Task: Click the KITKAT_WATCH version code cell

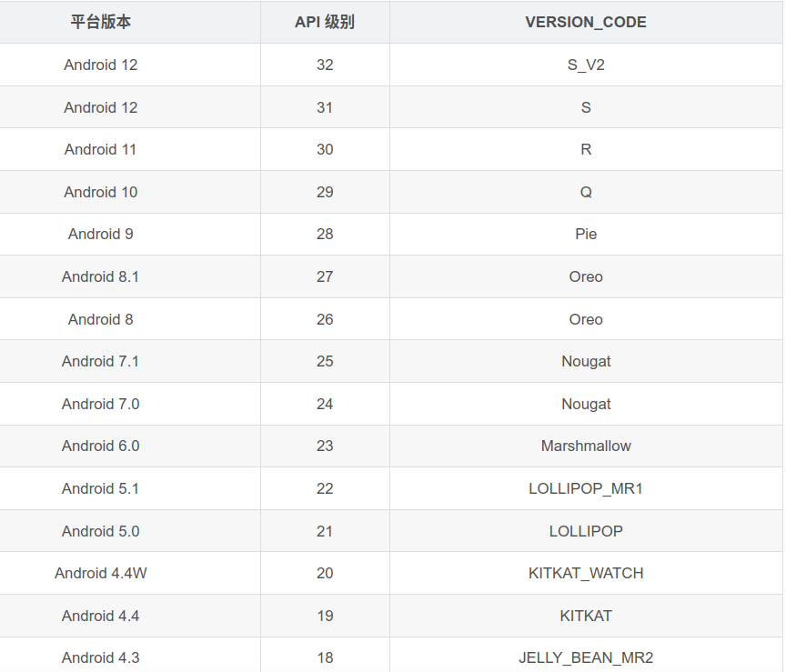Action: click(586, 573)
